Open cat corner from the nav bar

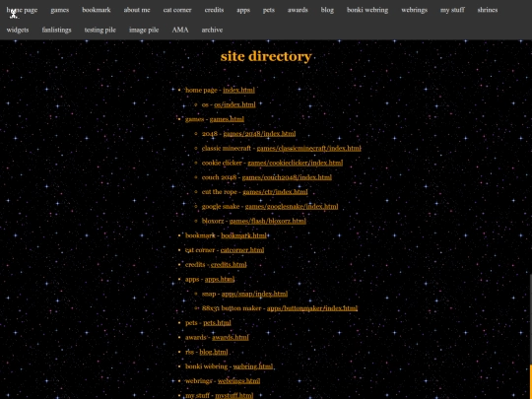[x=177, y=10]
